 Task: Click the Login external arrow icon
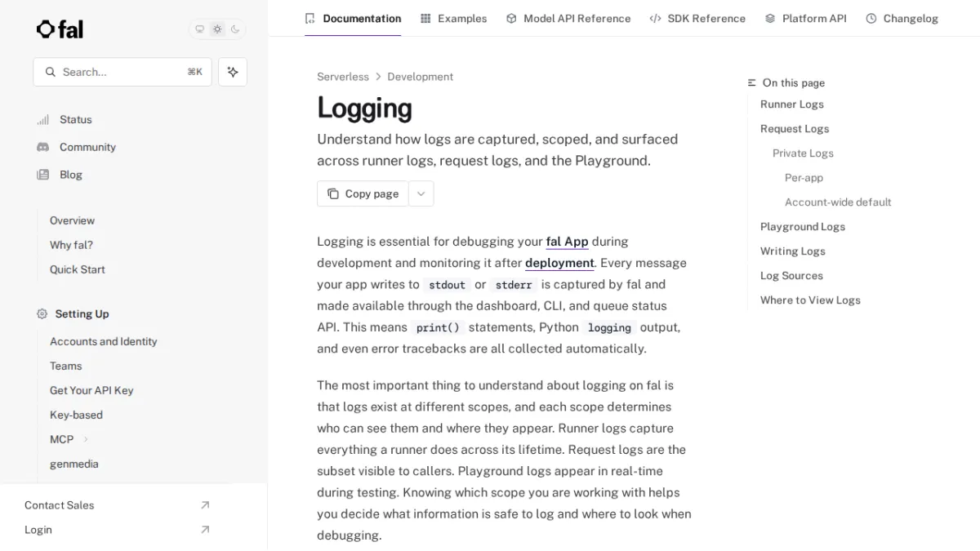(205, 530)
